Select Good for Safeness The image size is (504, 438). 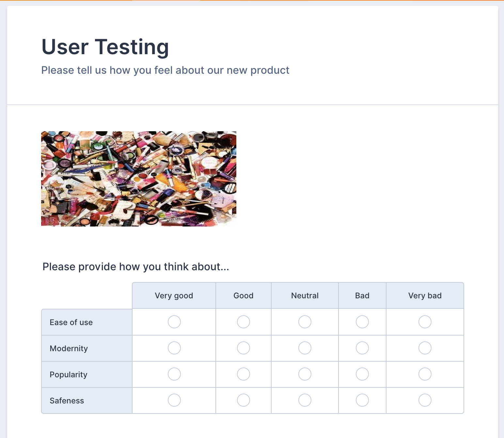(244, 400)
